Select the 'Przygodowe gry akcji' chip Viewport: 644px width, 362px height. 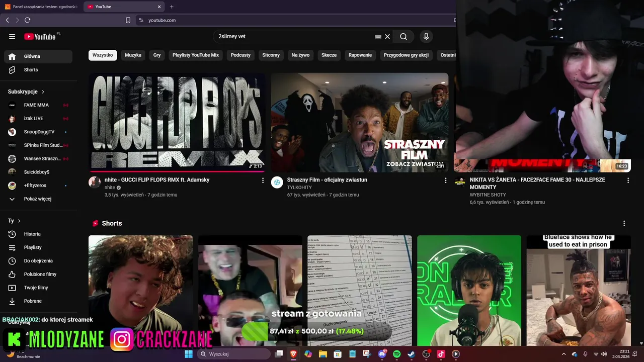pos(406,55)
